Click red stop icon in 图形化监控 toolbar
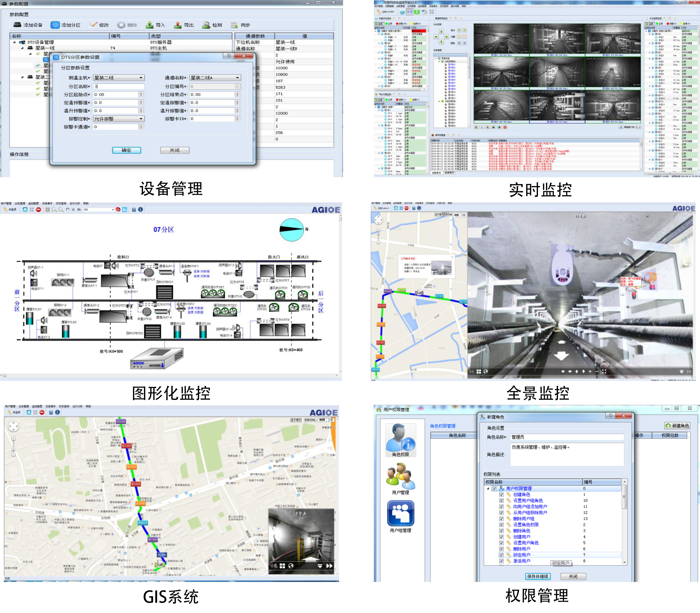This screenshot has height=613, width=700. (x=38, y=209)
